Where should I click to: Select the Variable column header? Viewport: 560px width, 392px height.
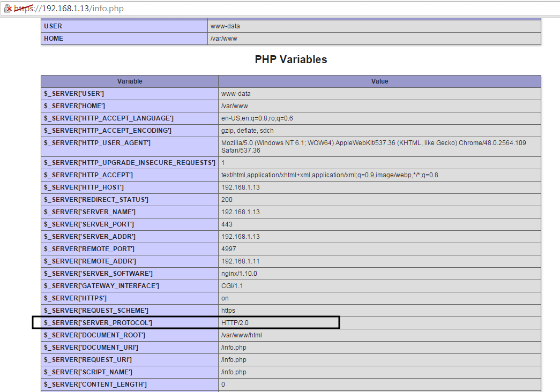pos(130,81)
